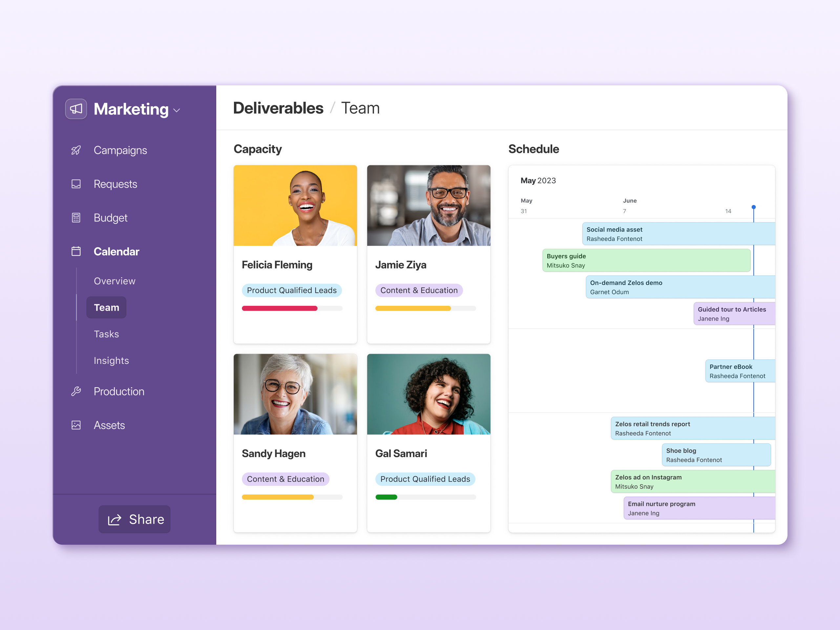The image size is (840, 630).
Task: Click the inbox Requests icon
Action: tap(76, 184)
